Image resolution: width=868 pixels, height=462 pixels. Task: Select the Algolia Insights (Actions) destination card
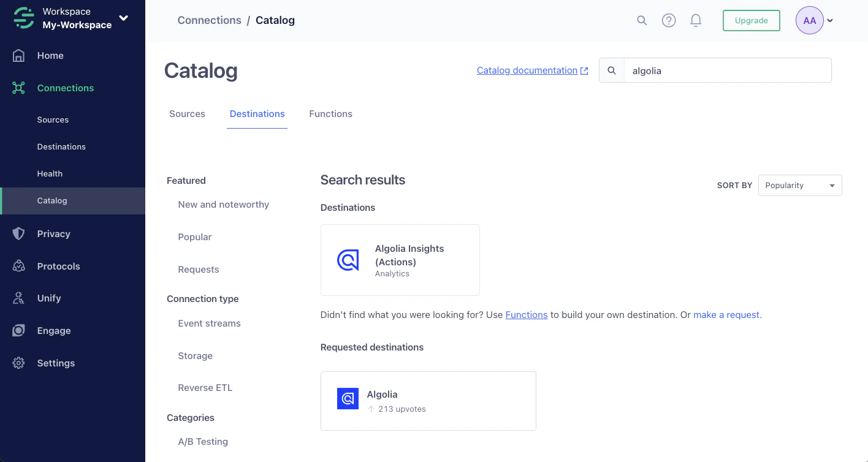pos(400,260)
